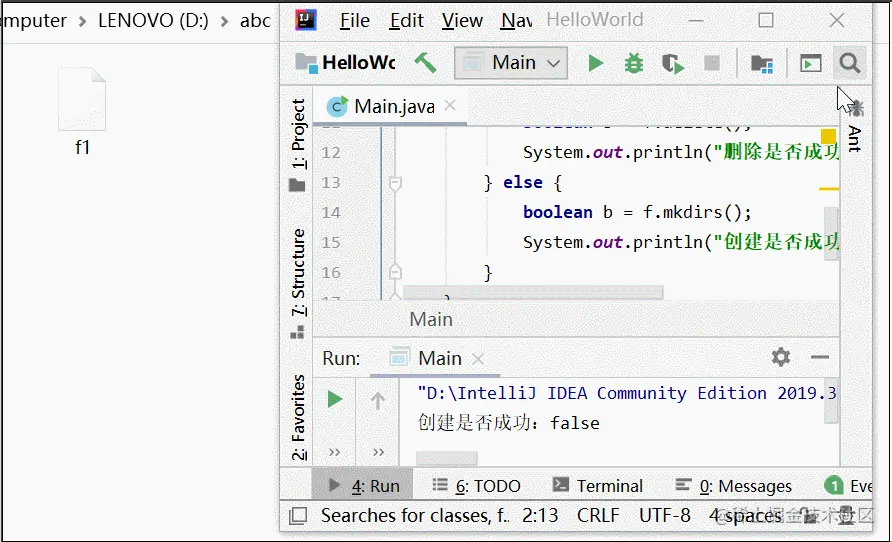
Task: Expand more actions in second Run toolbar column
Action: tap(378, 452)
